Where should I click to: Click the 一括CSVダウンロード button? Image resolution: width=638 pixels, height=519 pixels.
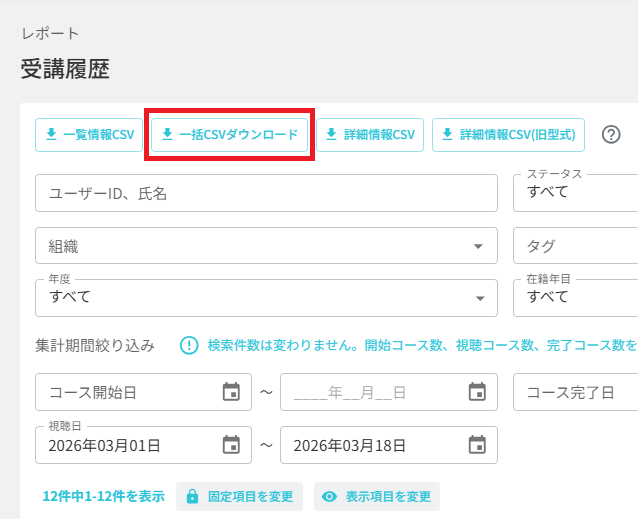pos(229,135)
